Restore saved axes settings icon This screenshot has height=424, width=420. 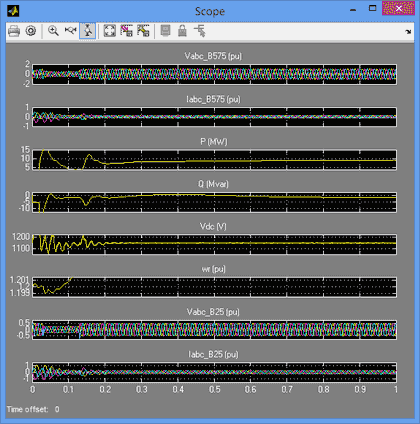click(143, 31)
